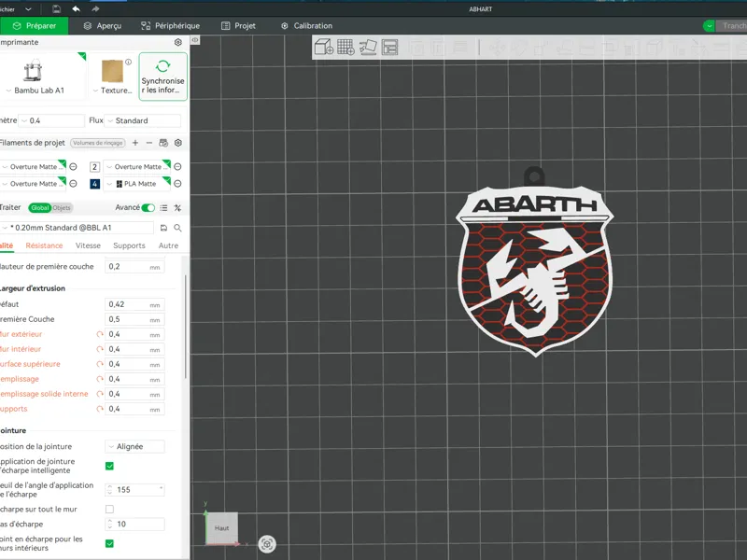Viewport: 747px width, 560px height.
Task: Open the joint position Alignée dropdown
Action: pos(134,446)
